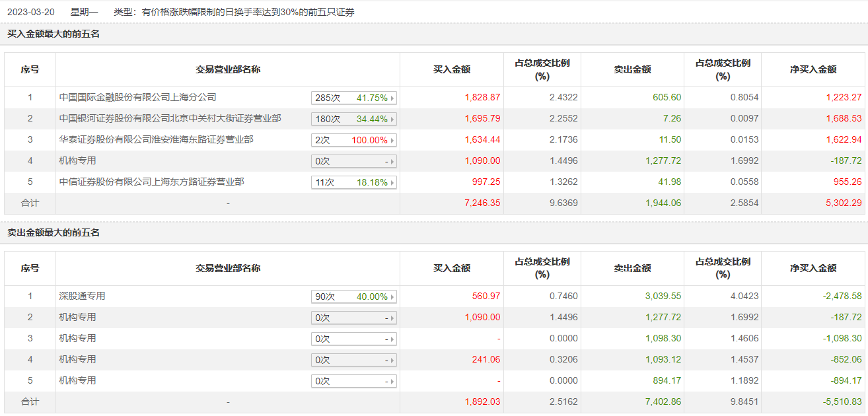Click the net buy total 5,302.29
The height and width of the screenshot is (416, 868).
point(844,203)
